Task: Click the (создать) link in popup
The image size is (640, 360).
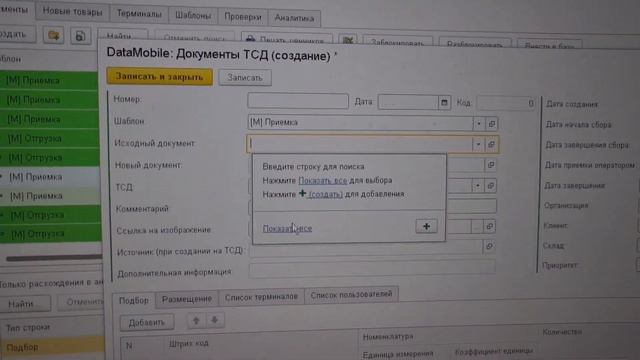Action: click(325, 194)
